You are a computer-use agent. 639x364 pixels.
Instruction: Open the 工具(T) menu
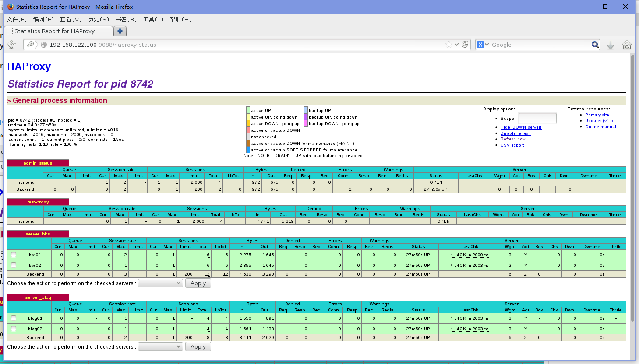click(x=153, y=19)
